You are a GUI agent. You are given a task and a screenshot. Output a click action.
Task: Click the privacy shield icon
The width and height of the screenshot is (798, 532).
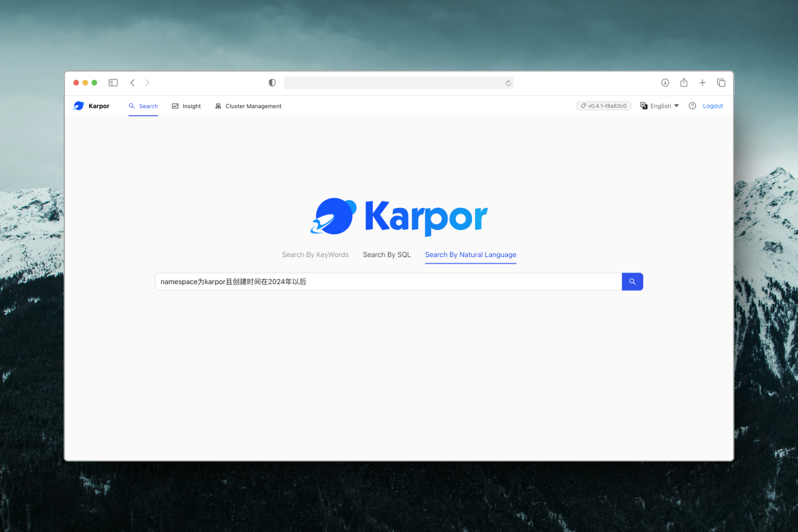(x=272, y=83)
